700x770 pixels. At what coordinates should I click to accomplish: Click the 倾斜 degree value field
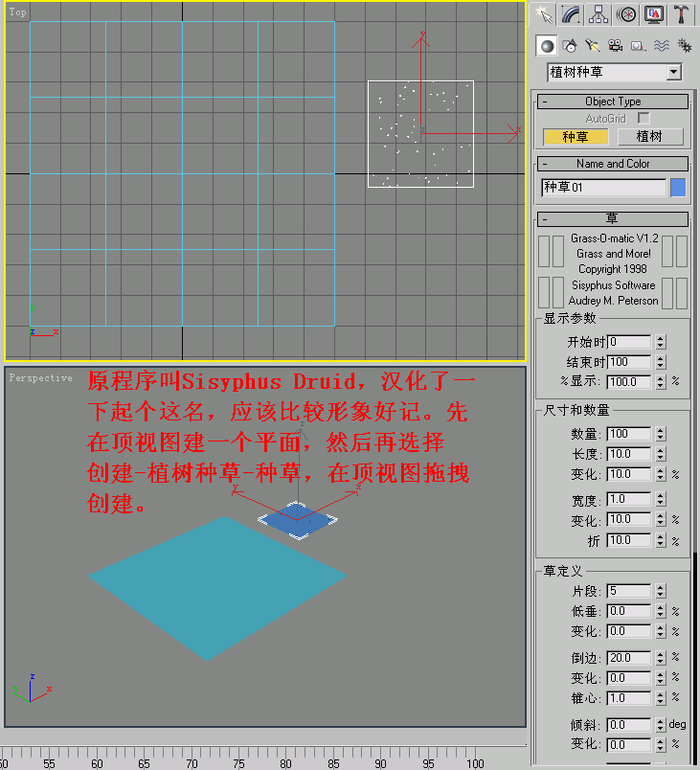click(629, 725)
